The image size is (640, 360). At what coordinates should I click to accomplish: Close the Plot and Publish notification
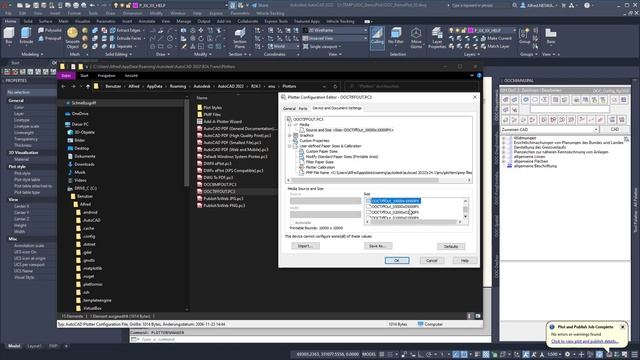[x=622, y=327]
